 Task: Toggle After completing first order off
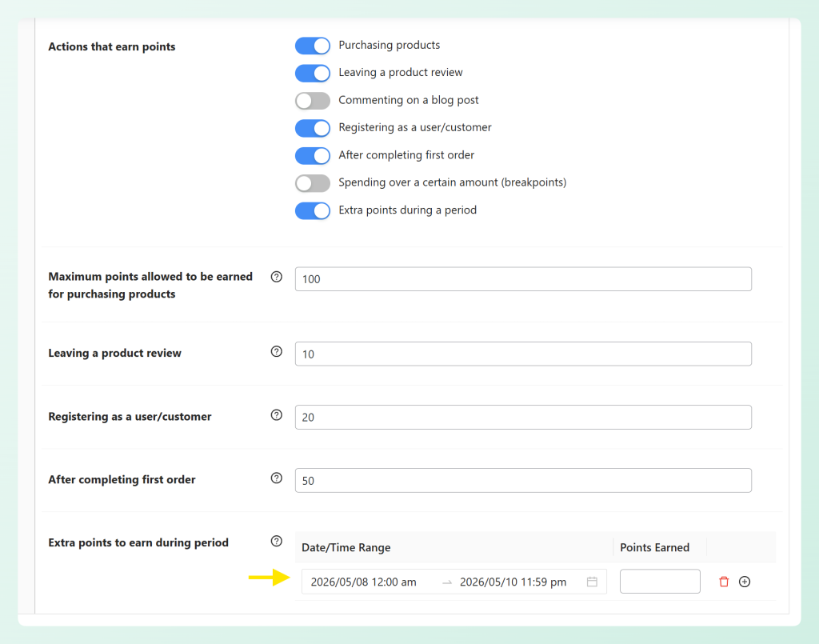click(312, 155)
